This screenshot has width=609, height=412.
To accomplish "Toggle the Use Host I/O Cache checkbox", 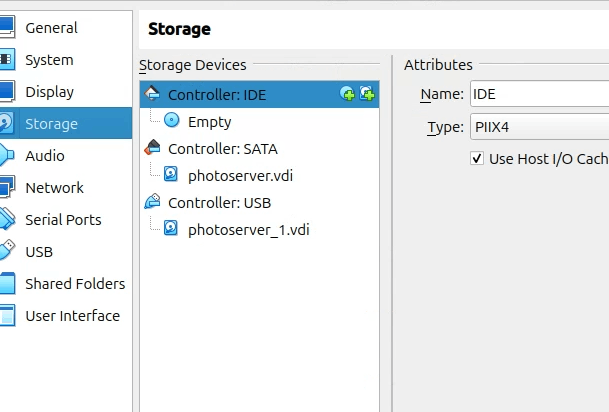I will click(477, 159).
